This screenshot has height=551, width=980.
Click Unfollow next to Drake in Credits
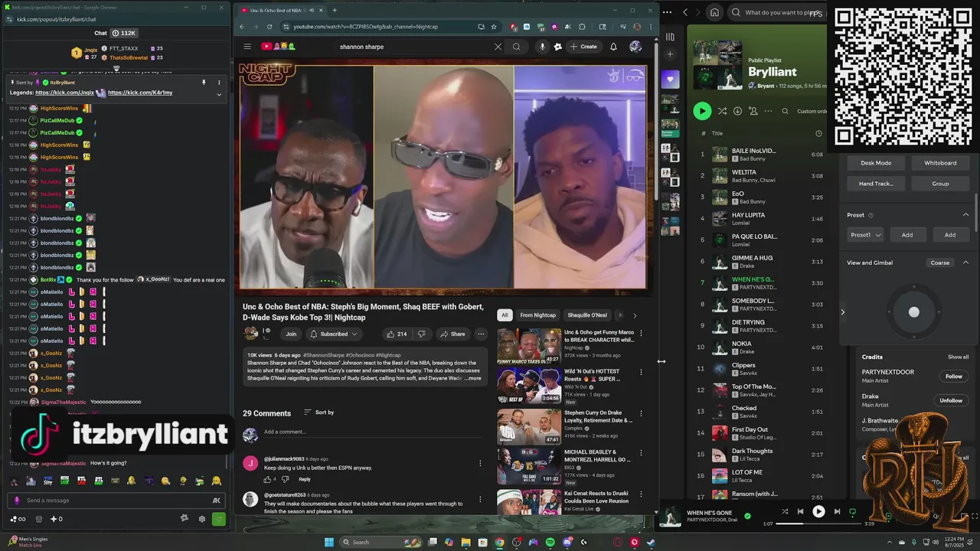(x=951, y=400)
